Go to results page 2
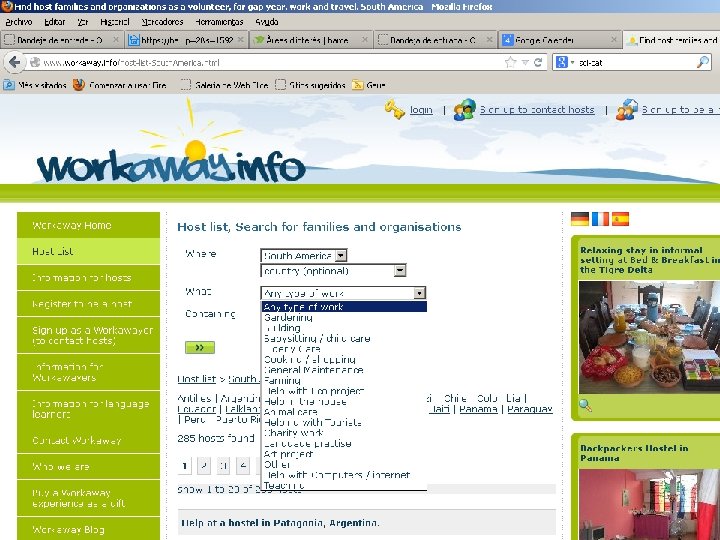The width and height of the screenshot is (720, 540). pos(204,466)
